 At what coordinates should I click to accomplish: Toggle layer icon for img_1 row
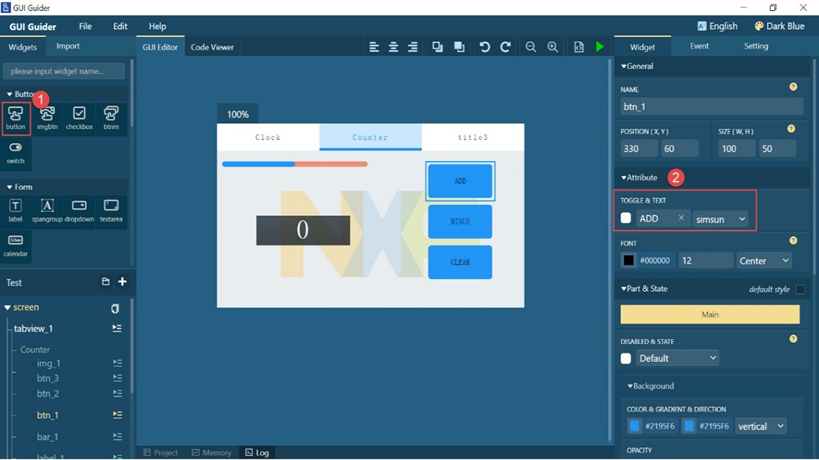[x=118, y=362]
